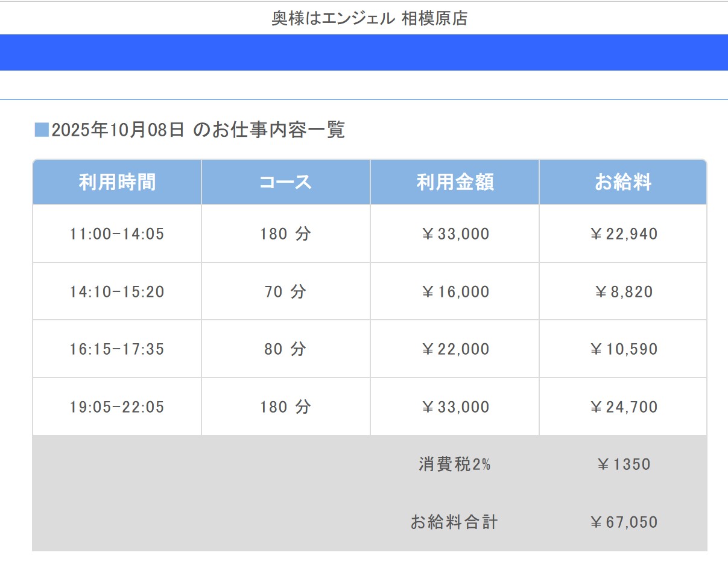Click the solid blue banner bar
The image size is (728, 570).
point(364,52)
